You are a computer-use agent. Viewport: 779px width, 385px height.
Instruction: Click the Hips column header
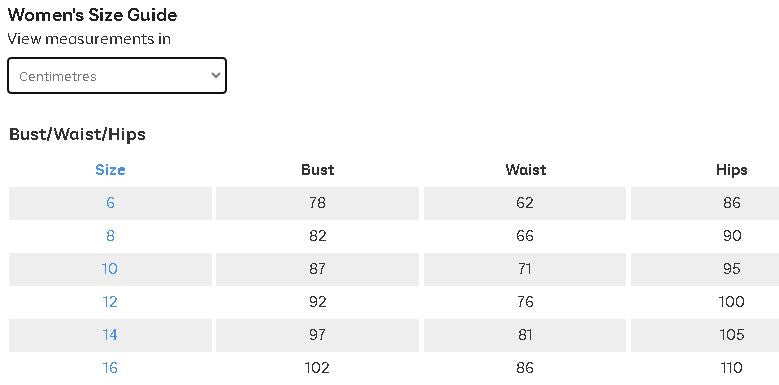coord(732,170)
